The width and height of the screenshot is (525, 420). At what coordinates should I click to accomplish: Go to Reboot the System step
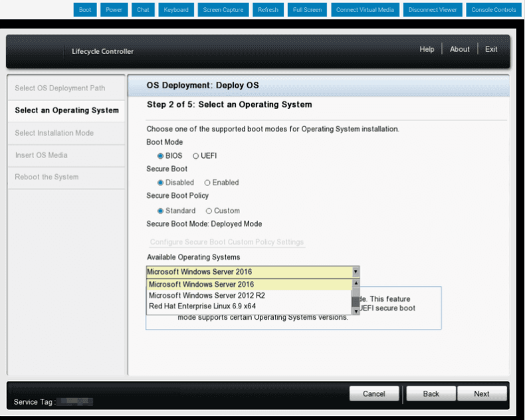click(x=66, y=177)
